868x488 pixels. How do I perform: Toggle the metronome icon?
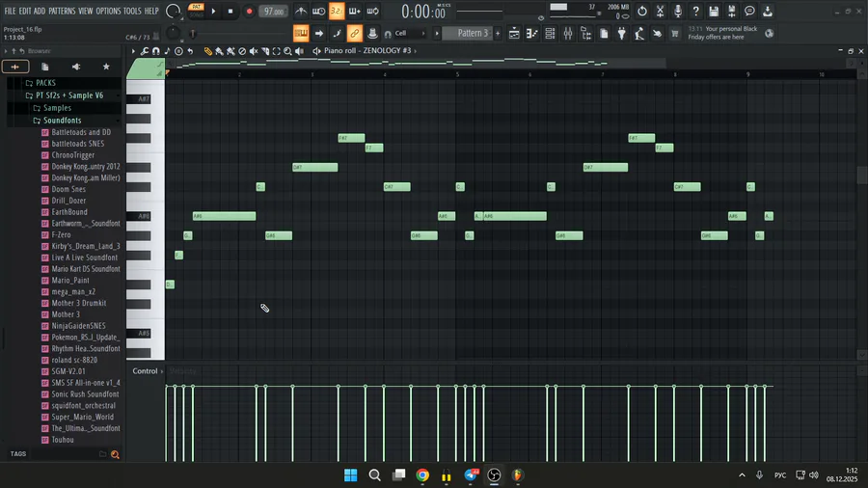(x=301, y=11)
